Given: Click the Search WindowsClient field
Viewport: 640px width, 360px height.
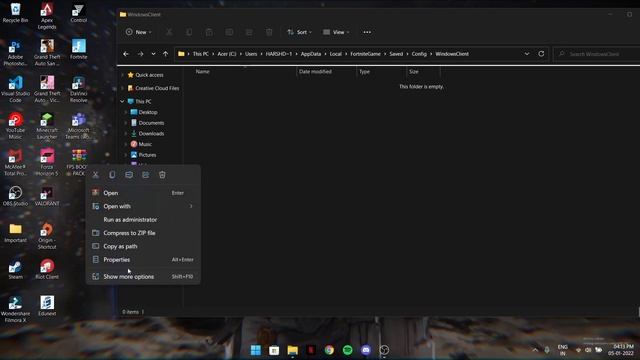Looking at the screenshot, I should (597, 54).
